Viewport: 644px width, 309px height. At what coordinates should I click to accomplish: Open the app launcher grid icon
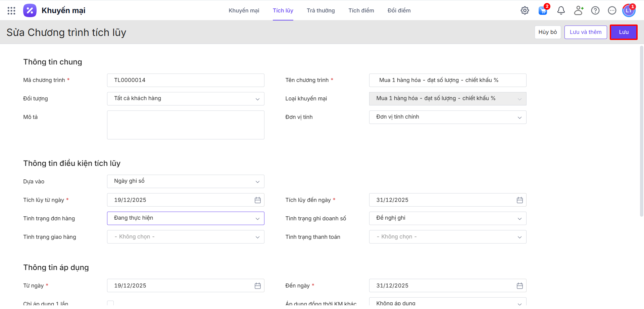(x=11, y=11)
